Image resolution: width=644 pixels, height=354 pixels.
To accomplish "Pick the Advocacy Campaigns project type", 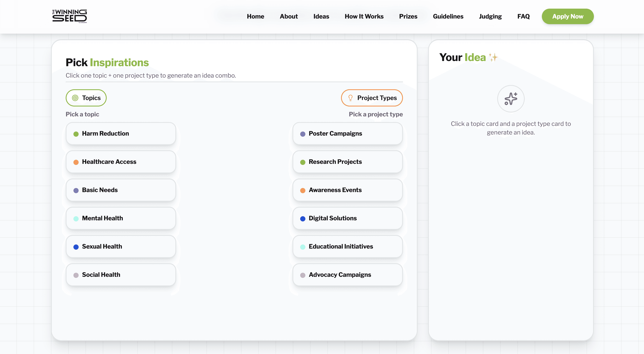I will [x=347, y=275].
